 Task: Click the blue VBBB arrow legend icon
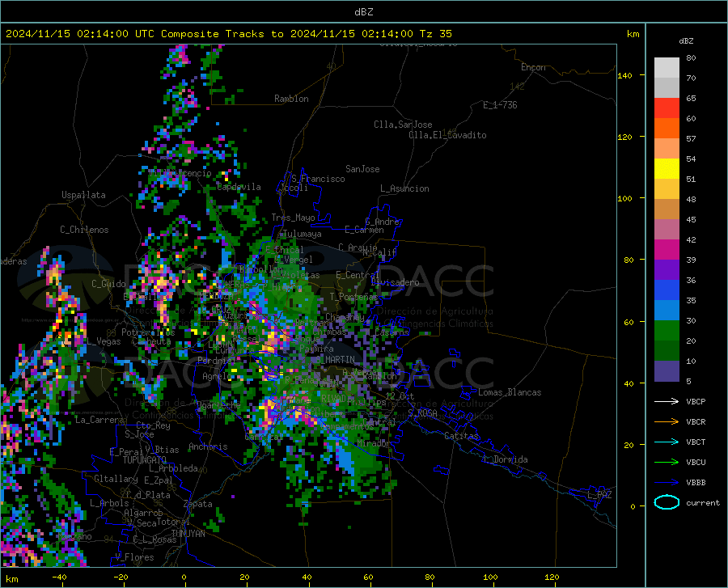667,483
